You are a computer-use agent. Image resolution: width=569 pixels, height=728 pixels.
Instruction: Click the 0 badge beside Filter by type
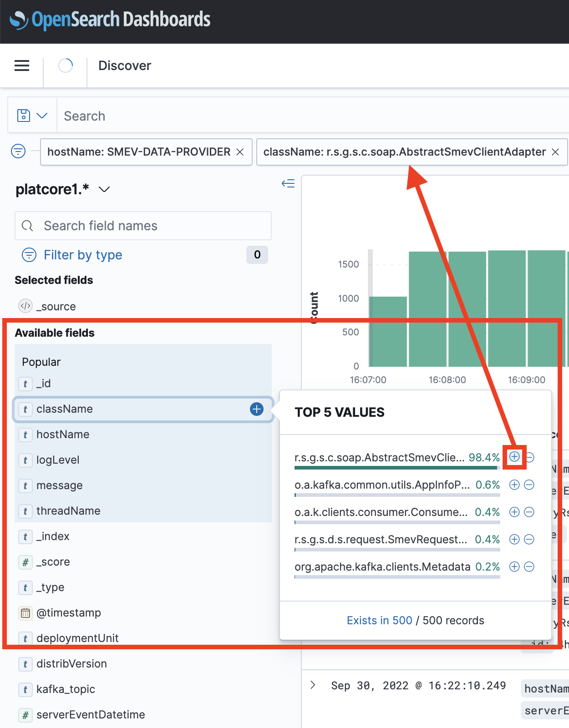pyautogui.click(x=257, y=255)
